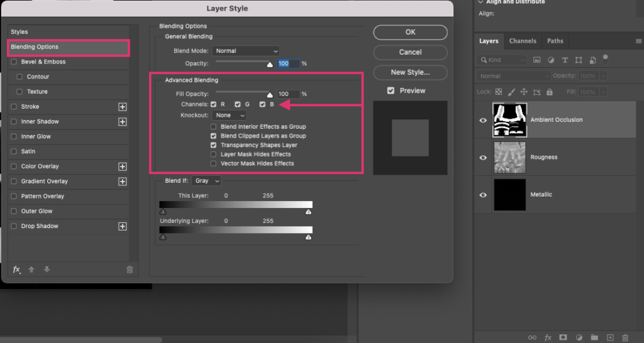Click the pixel layer filter icon
Screen dimensions: 644x343
[x=537, y=60]
